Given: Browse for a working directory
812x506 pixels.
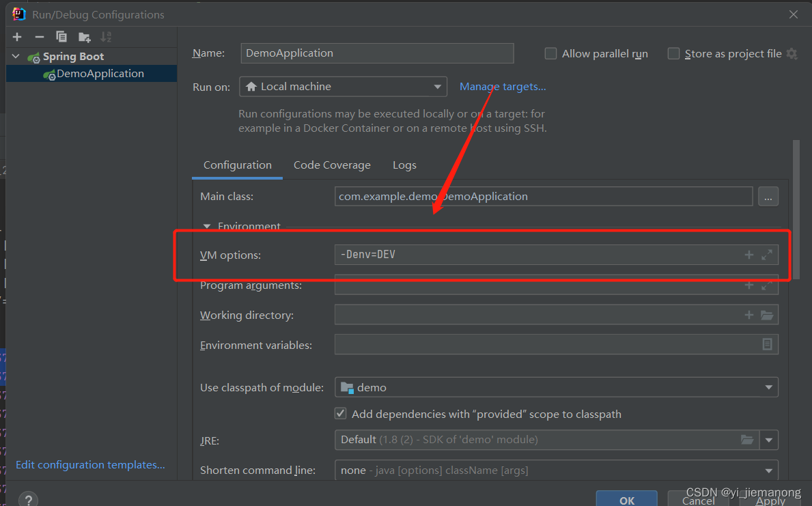Looking at the screenshot, I should point(766,315).
